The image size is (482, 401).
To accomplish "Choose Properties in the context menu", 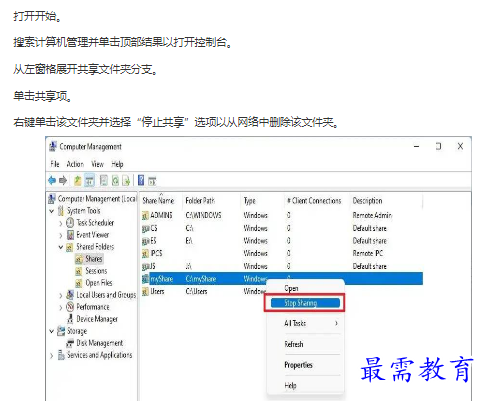I will tap(298, 365).
